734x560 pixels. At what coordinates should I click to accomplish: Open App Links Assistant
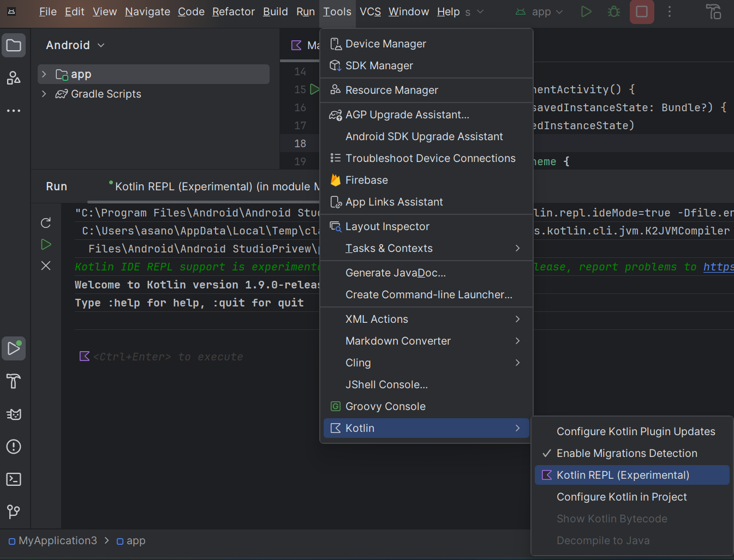click(x=426, y=202)
